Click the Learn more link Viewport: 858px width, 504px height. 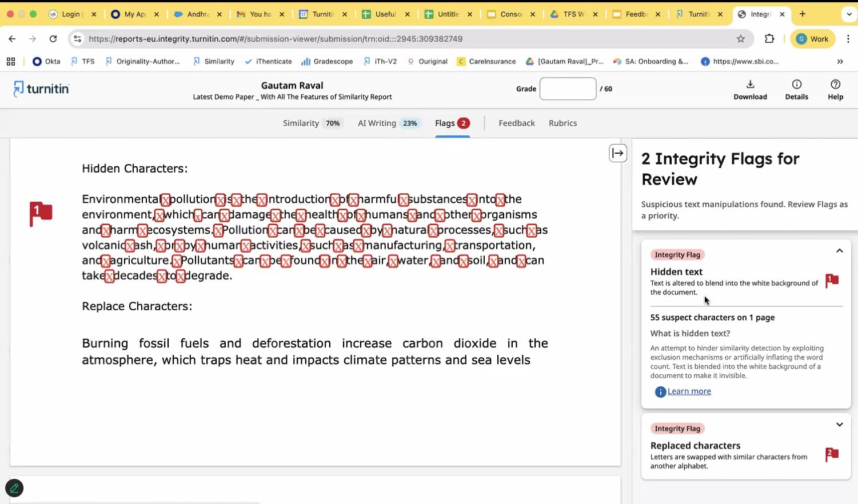pos(689,391)
